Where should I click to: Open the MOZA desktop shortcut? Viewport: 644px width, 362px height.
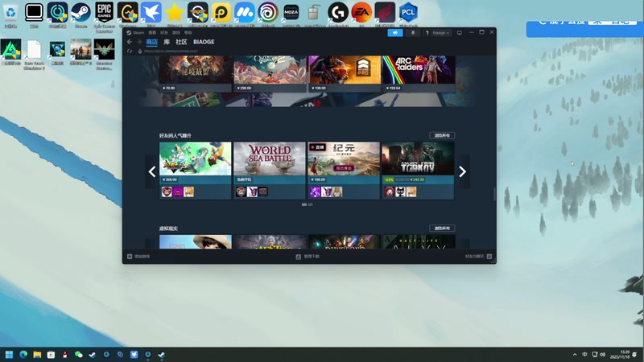coord(291,15)
